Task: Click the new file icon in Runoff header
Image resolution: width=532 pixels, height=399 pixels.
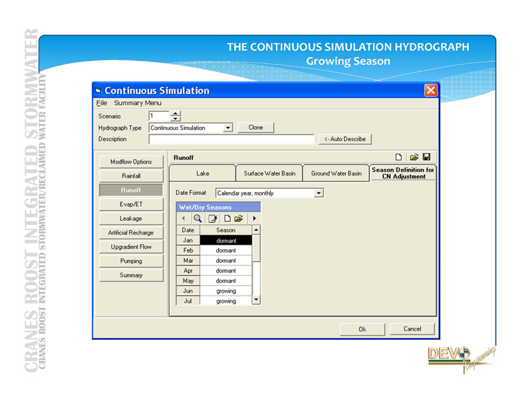Action: click(398, 158)
